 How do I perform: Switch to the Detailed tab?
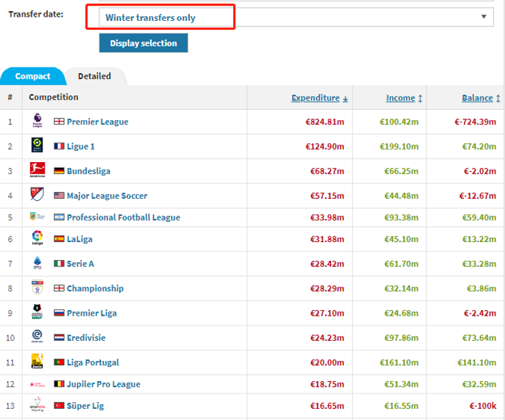(x=95, y=76)
